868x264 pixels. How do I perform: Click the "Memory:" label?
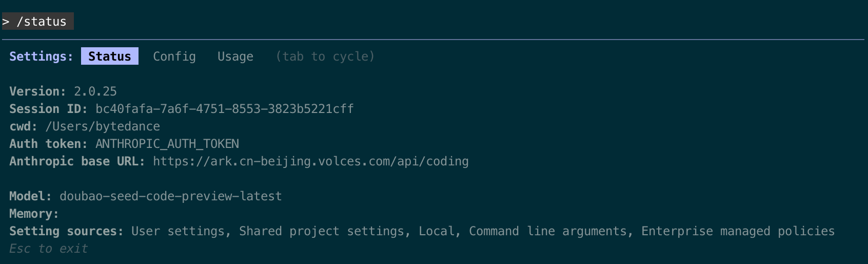coord(34,214)
